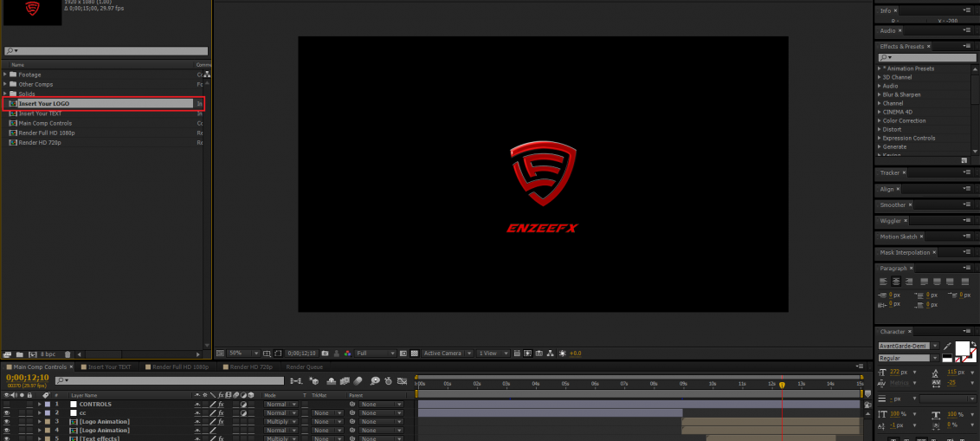
Task: Open grid and guide options in viewer
Action: tap(267, 353)
